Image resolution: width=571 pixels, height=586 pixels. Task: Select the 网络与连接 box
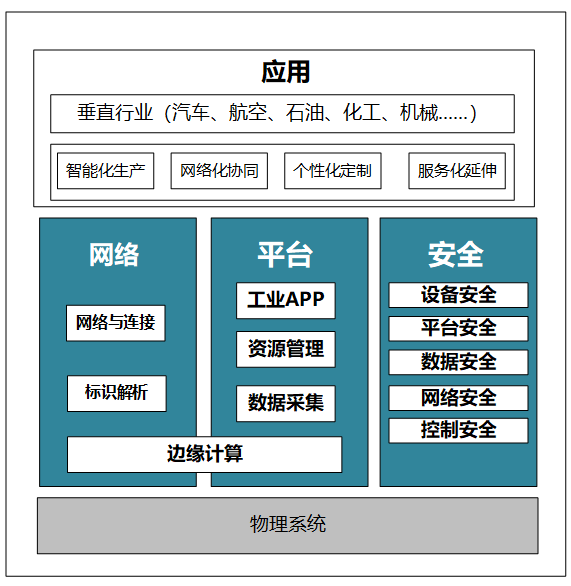pos(116,323)
